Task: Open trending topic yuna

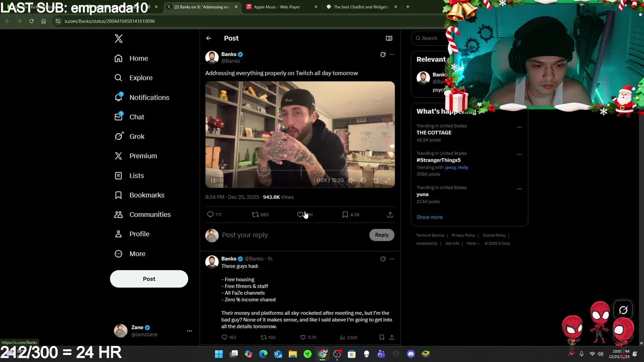Action: point(422,195)
